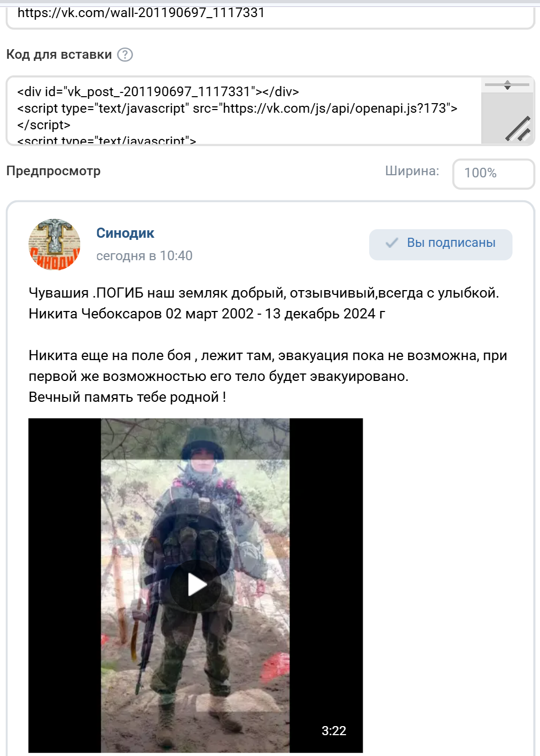Click the openapi.js script line in the embed code
This screenshot has width=540, height=756.
pos(237,108)
